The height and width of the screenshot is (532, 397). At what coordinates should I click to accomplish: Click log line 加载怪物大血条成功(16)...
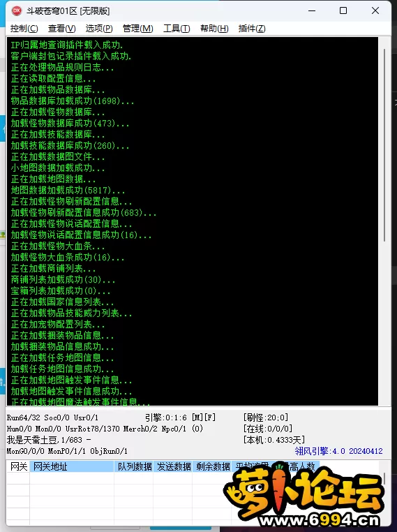click(x=68, y=258)
